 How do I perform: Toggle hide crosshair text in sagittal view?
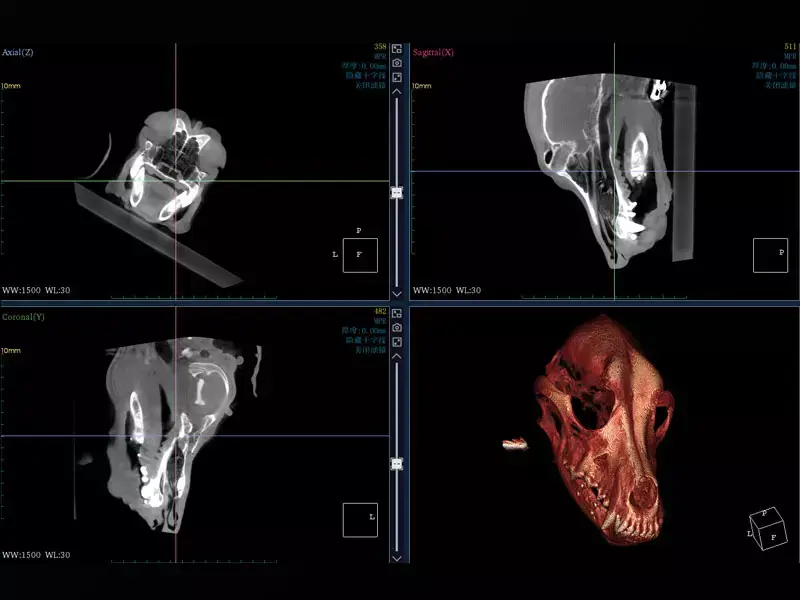point(777,75)
